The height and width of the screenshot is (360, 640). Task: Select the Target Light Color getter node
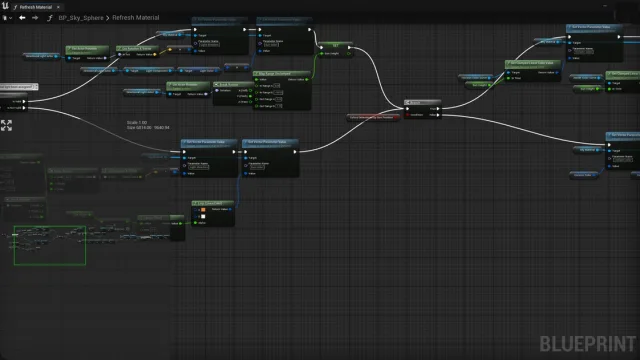199,71
